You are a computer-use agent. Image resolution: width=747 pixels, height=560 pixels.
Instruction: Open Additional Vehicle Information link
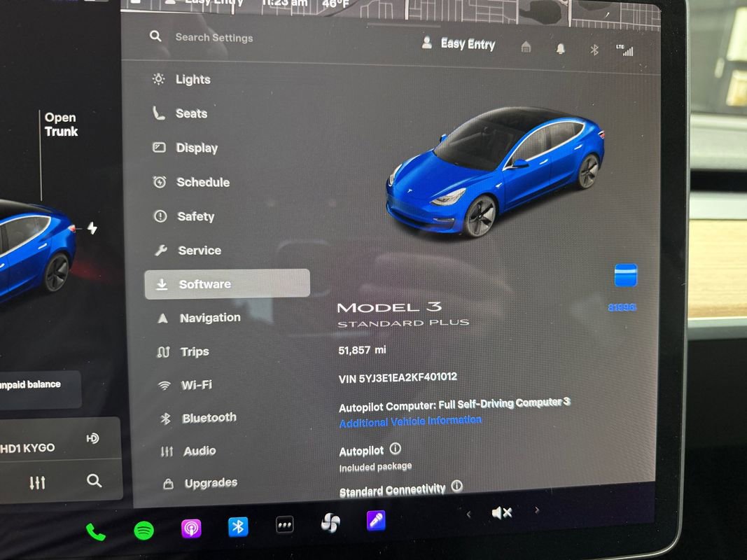click(410, 422)
